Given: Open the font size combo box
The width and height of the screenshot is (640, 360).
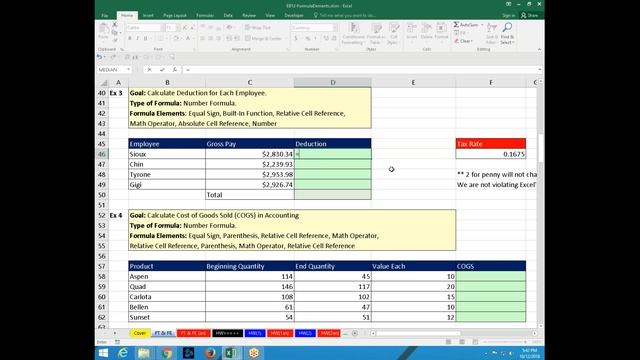Looking at the screenshot, I should click(173, 28).
